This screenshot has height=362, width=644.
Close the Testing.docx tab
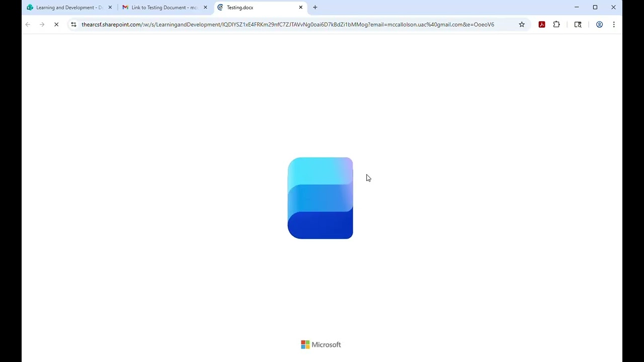pos(301,8)
